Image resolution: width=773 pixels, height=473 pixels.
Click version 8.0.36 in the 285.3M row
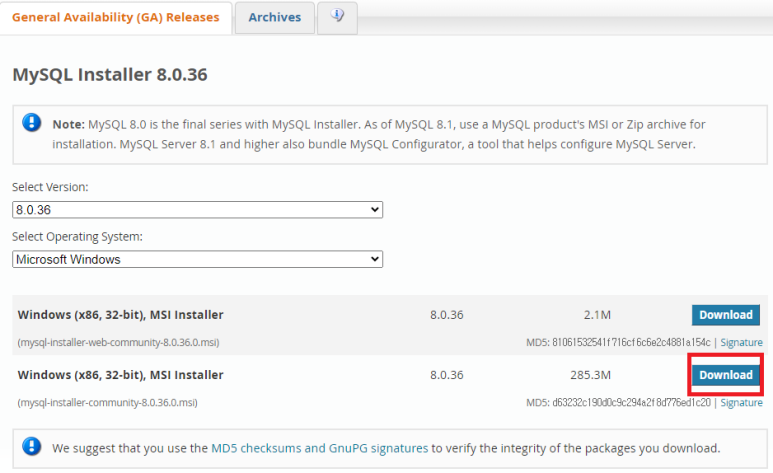coord(447,375)
